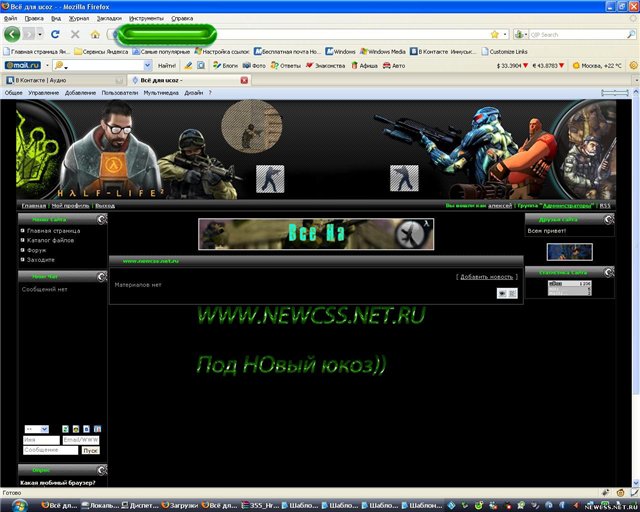
Task: Open the dropdown arrow next to Mail.ru logo
Action: coord(47,65)
